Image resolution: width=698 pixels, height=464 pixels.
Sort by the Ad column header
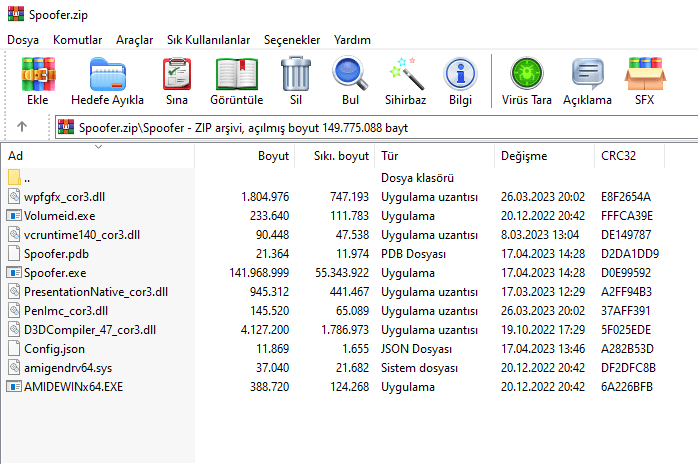[x=97, y=156]
